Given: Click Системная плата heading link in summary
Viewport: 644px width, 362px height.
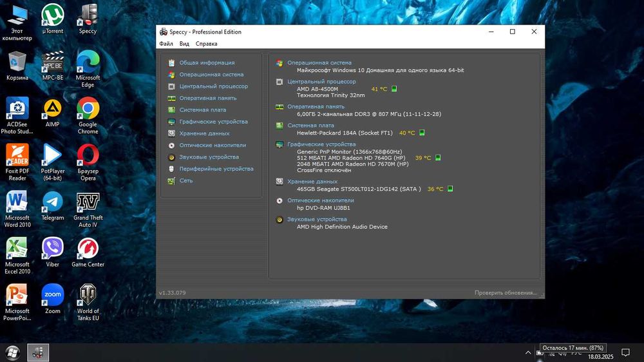Looking at the screenshot, I should pyautogui.click(x=310, y=126).
